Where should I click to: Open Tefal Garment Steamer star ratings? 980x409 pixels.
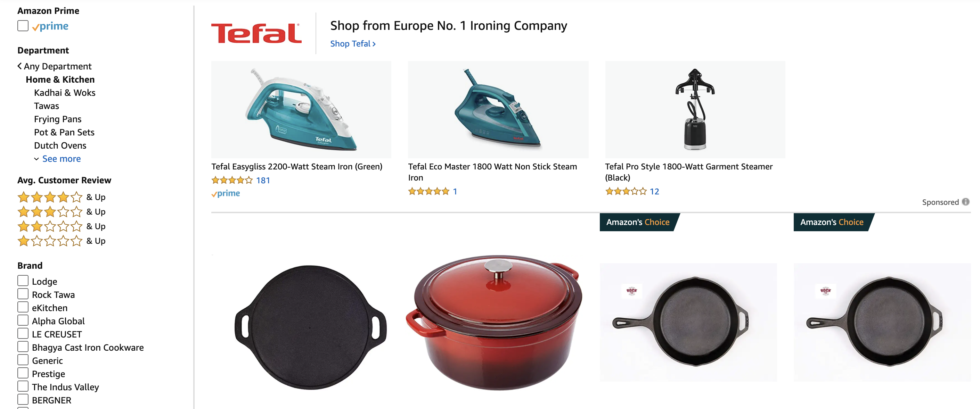click(626, 191)
